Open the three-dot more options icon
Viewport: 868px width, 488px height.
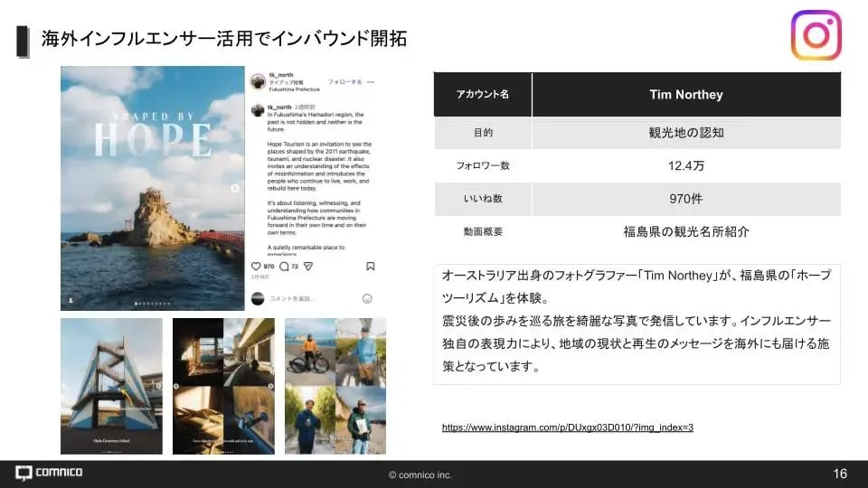(371, 82)
